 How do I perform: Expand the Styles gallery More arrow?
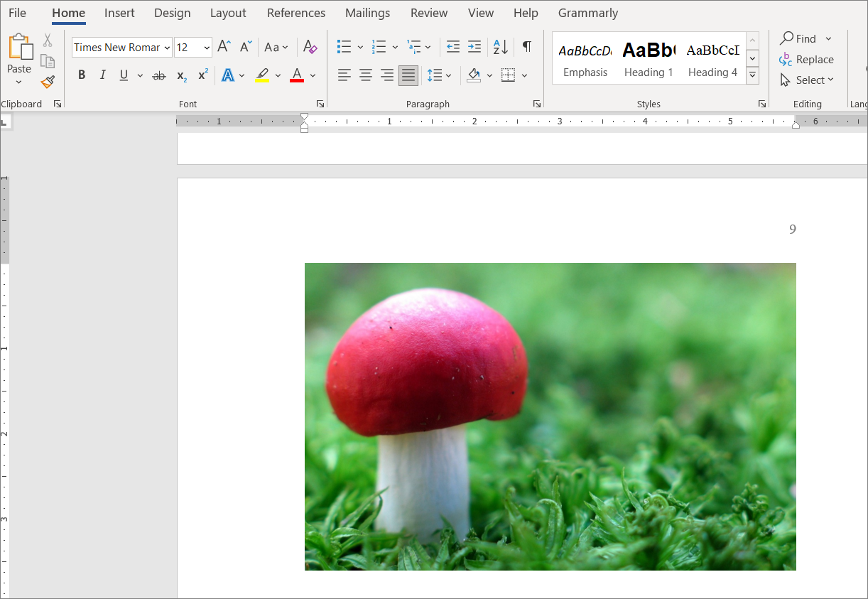(x=753, y=75)
